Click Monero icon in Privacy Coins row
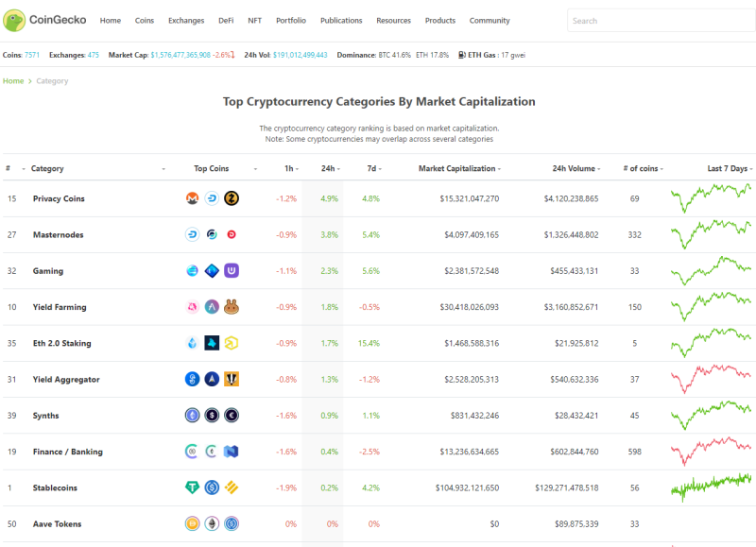The height and width of the screenshot is (547, 756). (x=193, y=198)
